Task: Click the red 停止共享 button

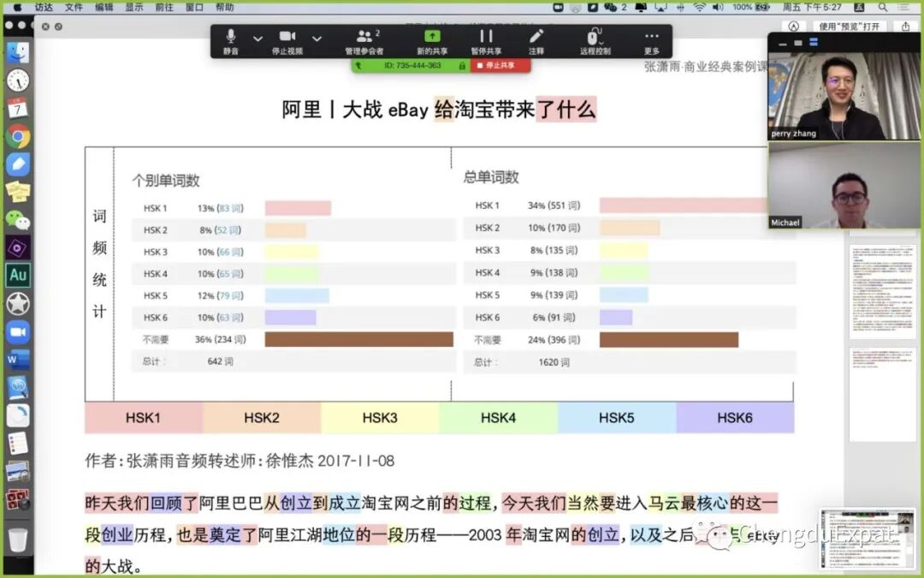Action: click(500, 65)
